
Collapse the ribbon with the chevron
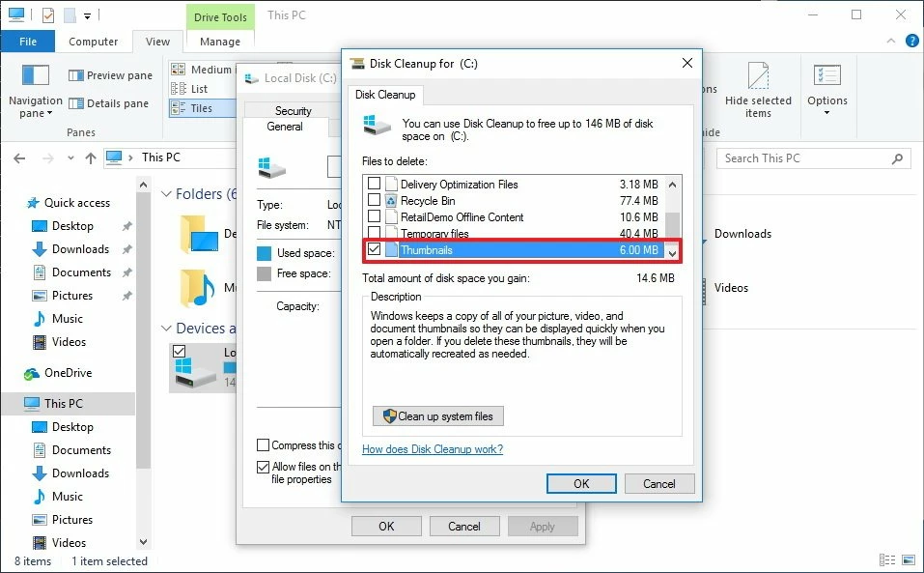pos(891,41)
